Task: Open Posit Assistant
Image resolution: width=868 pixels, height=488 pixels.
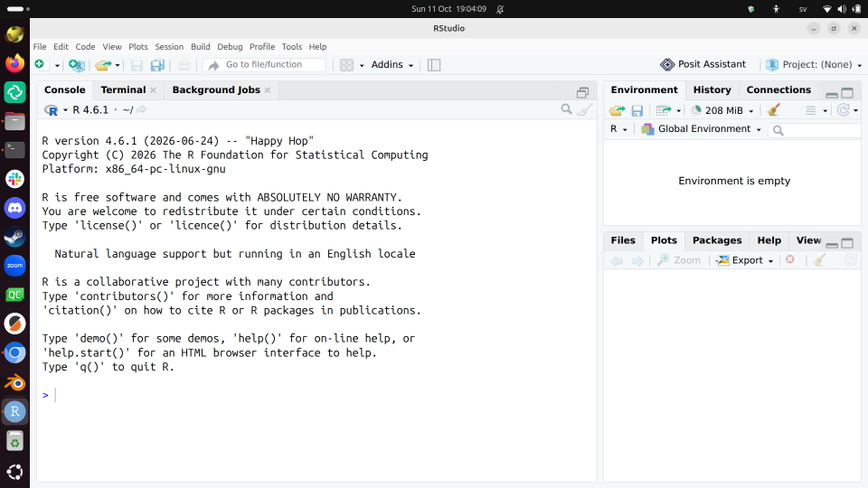Action: click(x=703, y=64)
